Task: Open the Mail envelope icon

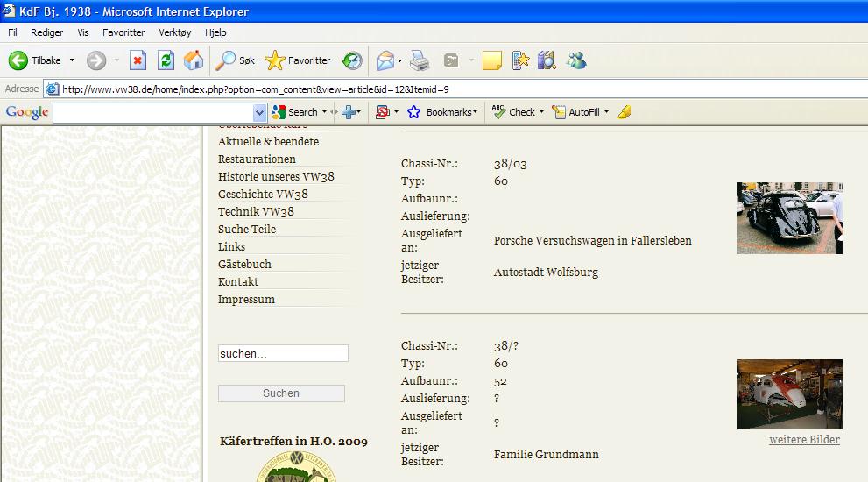Action: coord(385,60)
